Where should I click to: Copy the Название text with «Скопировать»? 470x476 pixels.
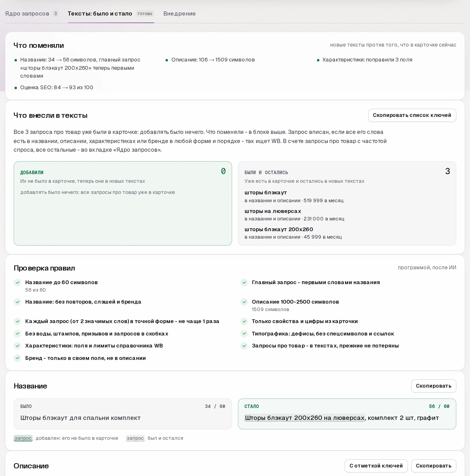coord(434,386)
